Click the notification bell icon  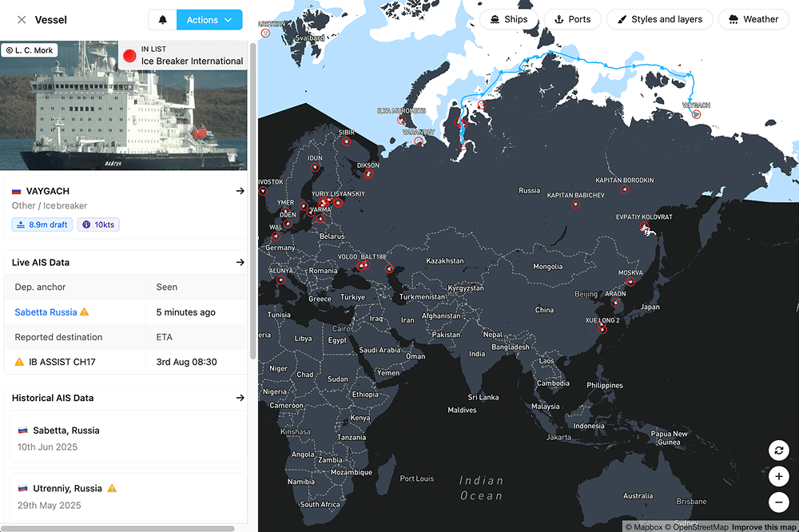click(x=163, y=20)
